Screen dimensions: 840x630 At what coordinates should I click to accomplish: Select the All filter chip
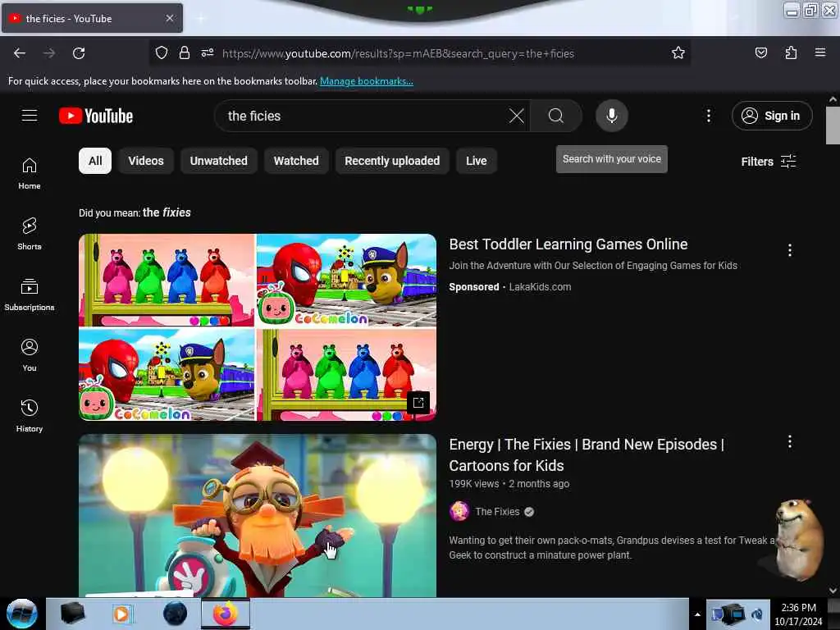(x=95, y=161)
